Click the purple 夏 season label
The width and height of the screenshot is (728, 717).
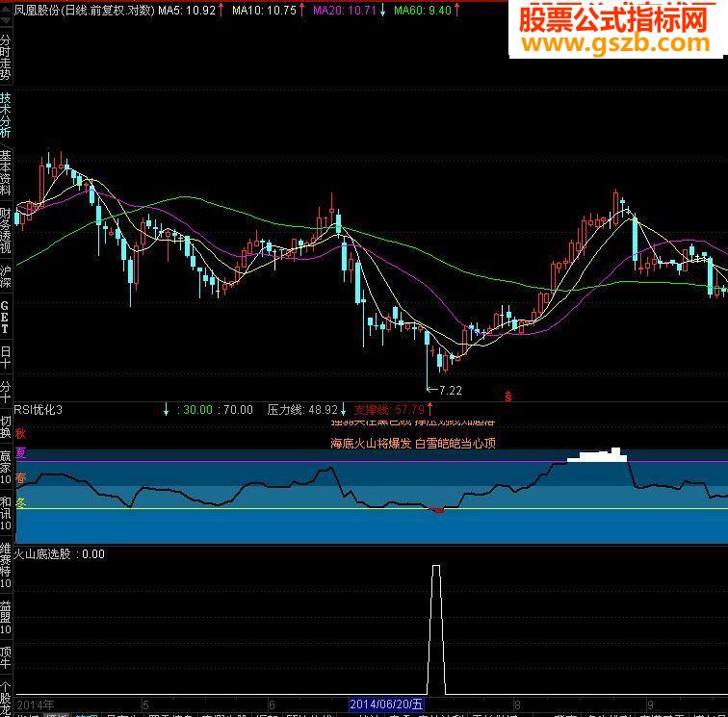click(20, 453)
